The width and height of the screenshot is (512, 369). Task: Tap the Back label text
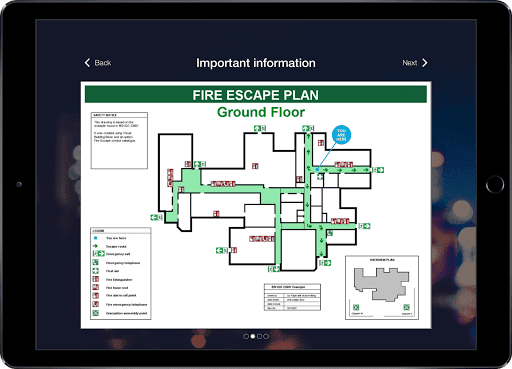[103, 63]
